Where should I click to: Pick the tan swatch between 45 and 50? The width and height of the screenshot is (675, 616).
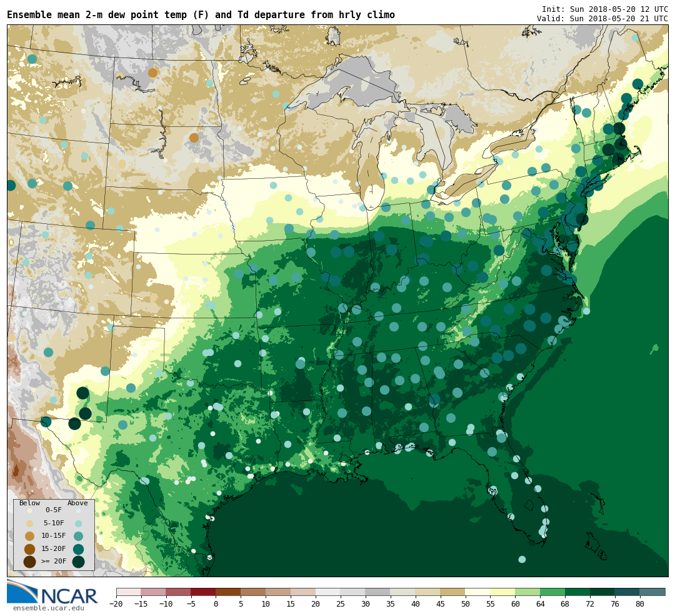pyautogui.click(x=453, y=592)
